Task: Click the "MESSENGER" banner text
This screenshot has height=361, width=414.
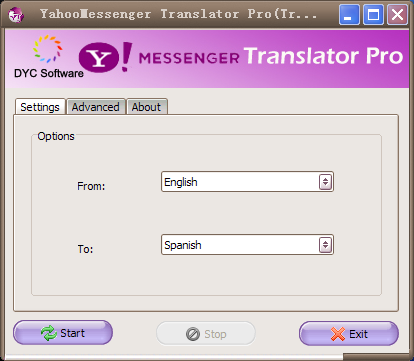Action: pos(189,58)
